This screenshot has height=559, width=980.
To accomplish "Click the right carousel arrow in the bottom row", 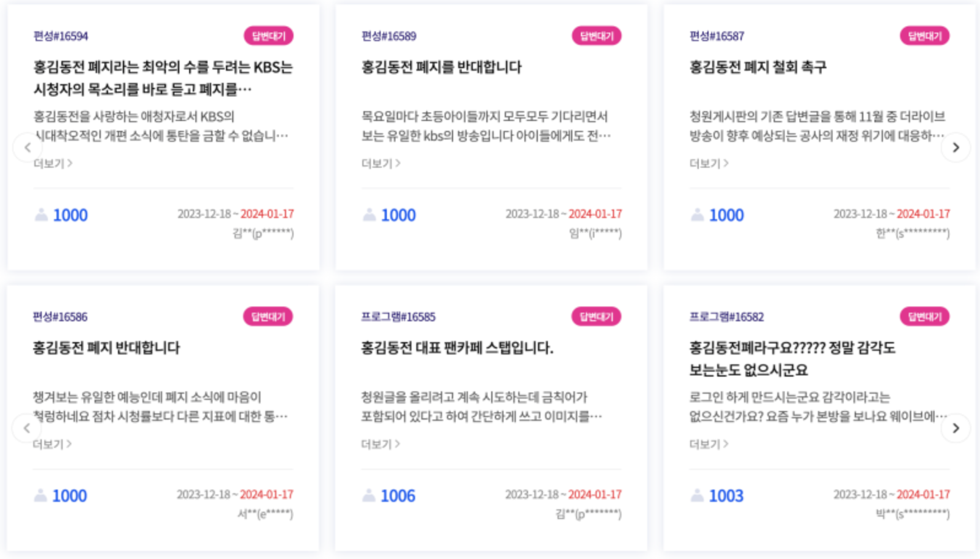I will [x=956, y=428].
